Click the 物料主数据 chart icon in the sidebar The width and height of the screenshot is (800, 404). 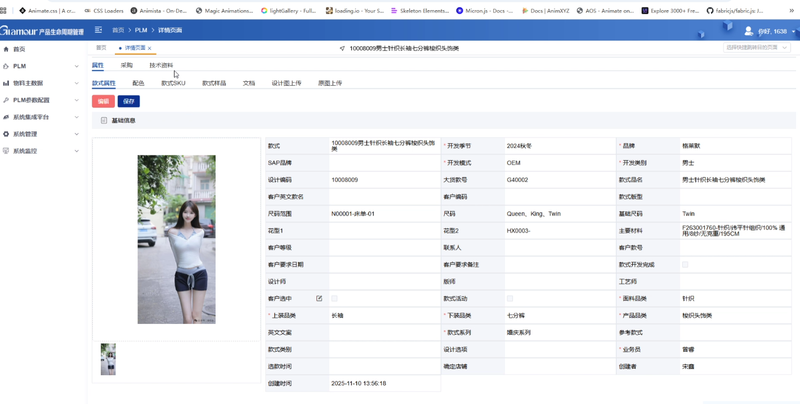(6, 83)
